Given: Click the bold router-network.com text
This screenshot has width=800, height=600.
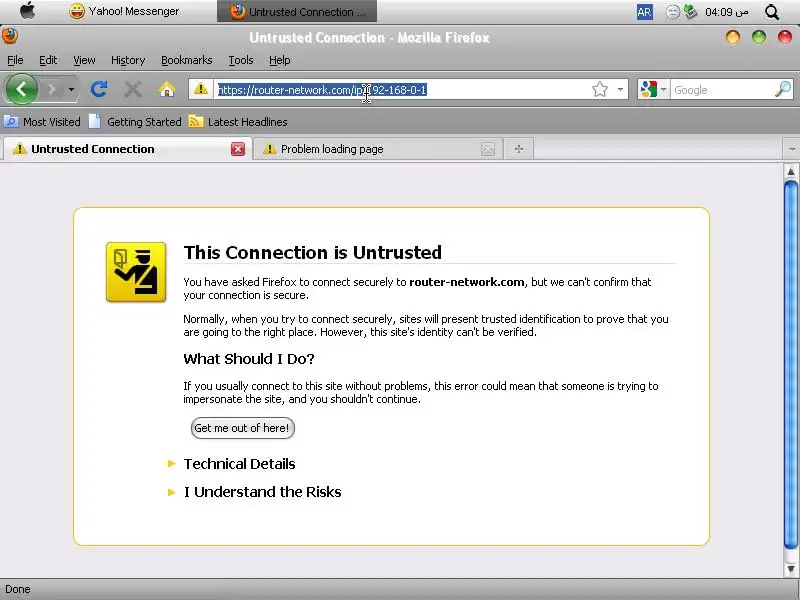Looking at the screenshot, I should click(467, 282).
